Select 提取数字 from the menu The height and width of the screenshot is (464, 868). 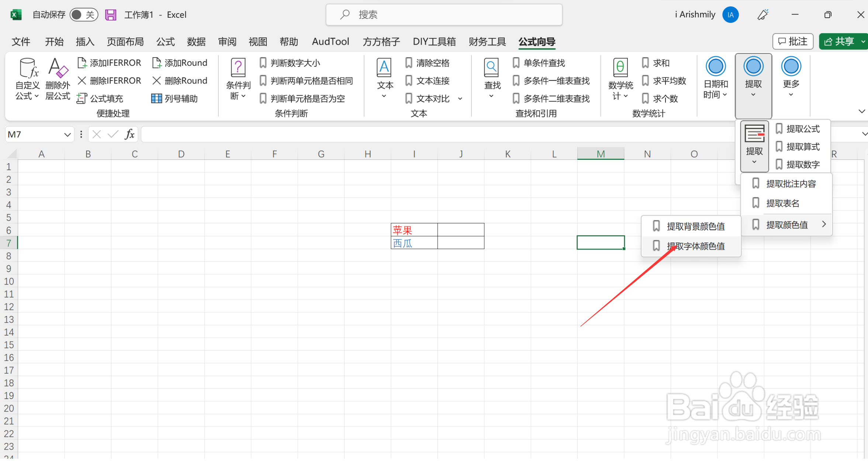pyautogui.click(x=798, y=164)
